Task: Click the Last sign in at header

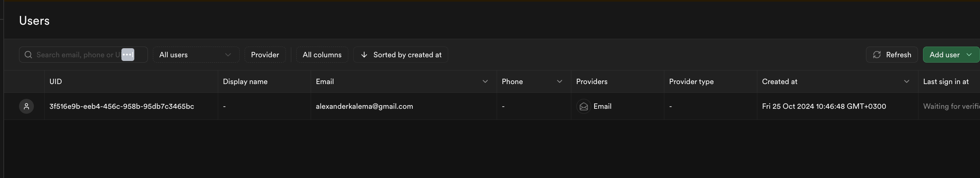Action: (946, 82)
